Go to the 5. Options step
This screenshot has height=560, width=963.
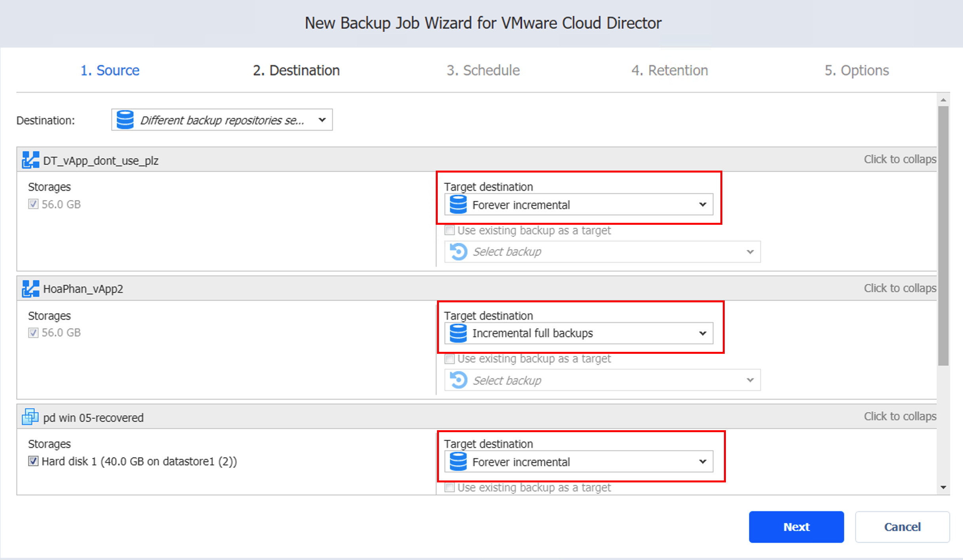point(857,70)
